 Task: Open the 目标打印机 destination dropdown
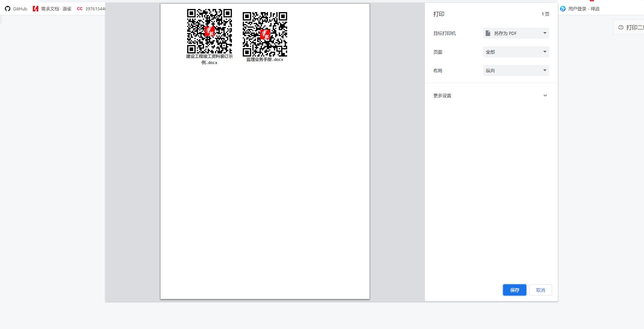pos(516,33)
